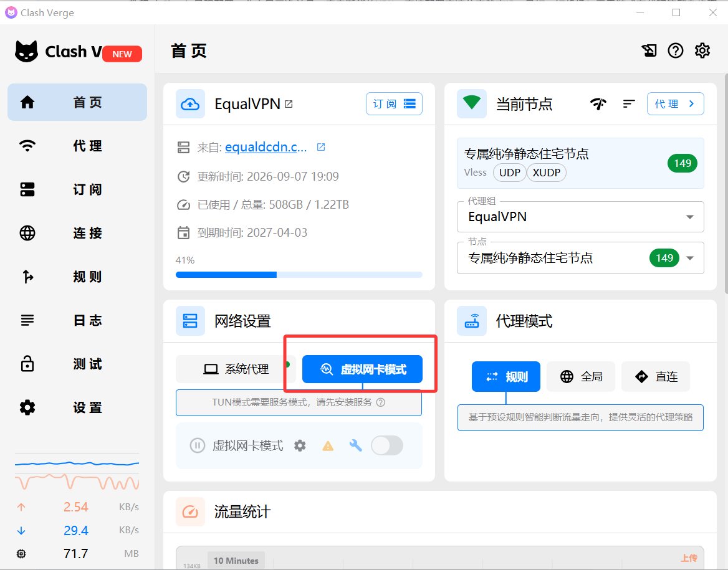The width and height of the screenshot is (728, 570).
Task: Click the 29.4 download speed value
Action: (75, 531)
